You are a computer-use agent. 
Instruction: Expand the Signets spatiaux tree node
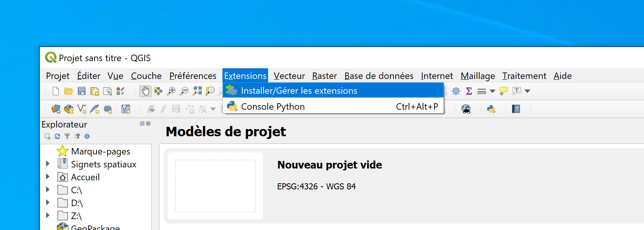pyautogui.click(x=48, y=164)
